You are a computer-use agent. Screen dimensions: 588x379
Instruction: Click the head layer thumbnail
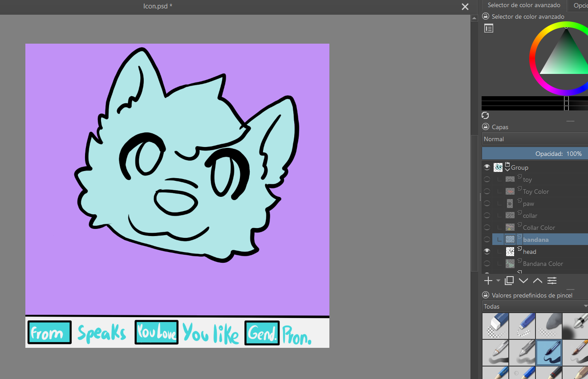510,252
